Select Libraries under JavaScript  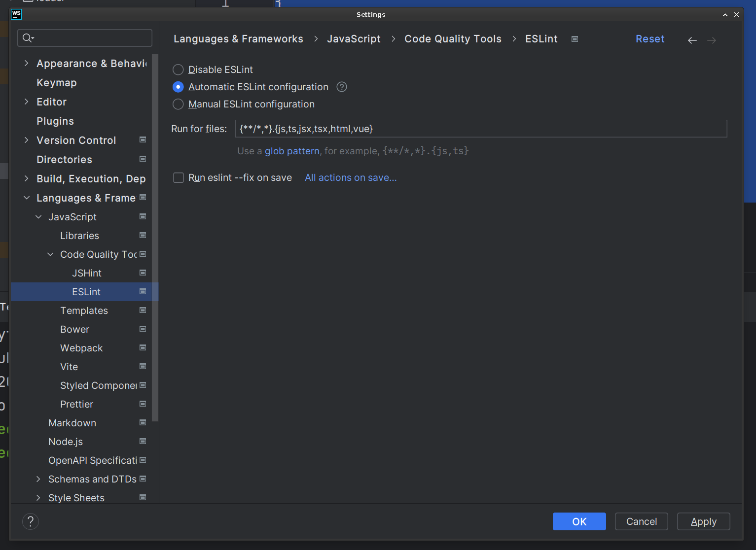click(x=79, y=236)
